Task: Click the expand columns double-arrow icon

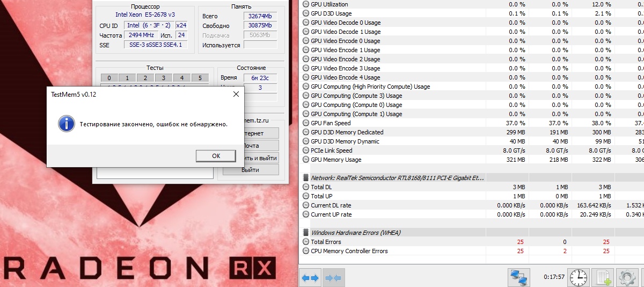Action: coord(310,278)
